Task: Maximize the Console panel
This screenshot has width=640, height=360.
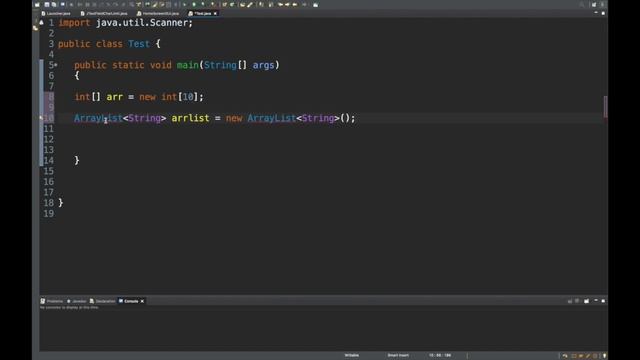Action: (603, 301)
